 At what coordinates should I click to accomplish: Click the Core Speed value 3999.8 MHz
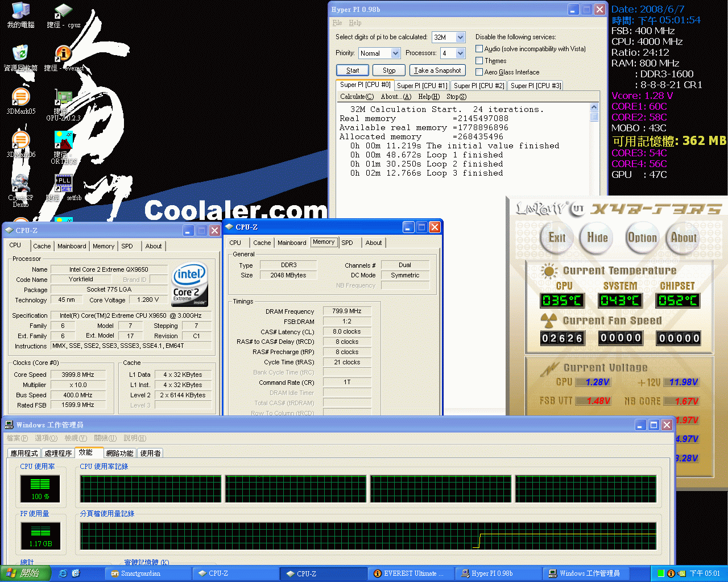point(78,375)
